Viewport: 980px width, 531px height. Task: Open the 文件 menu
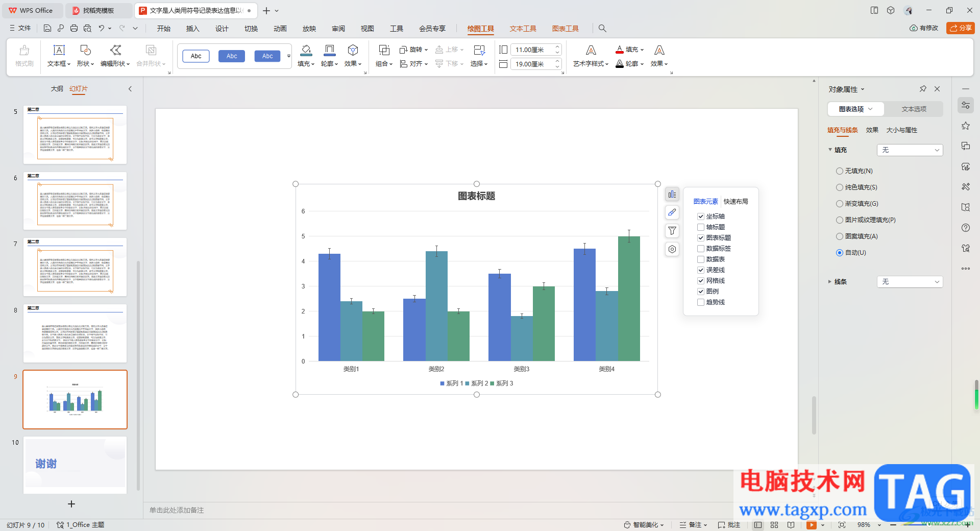tap(20, 29)
